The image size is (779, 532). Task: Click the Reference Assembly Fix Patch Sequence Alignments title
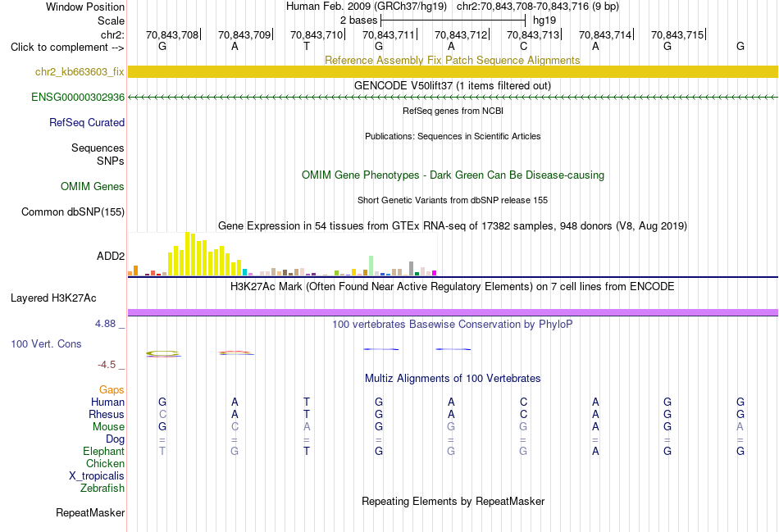[x=452, y=60]
